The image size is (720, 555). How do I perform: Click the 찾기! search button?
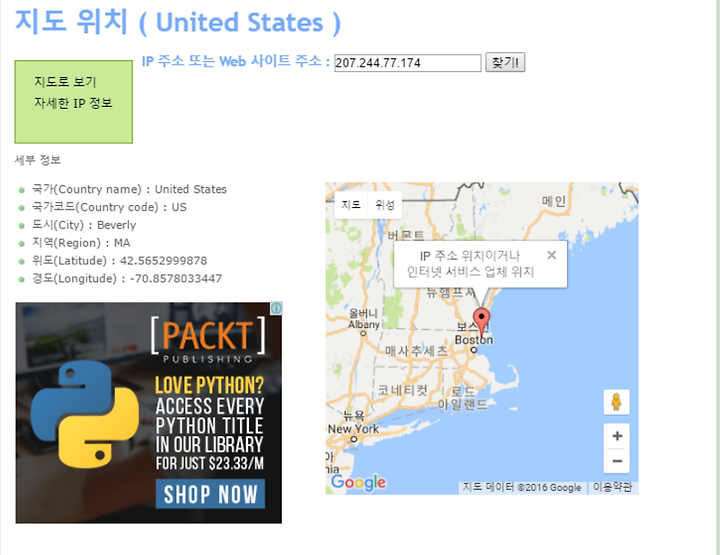(505, 62)
